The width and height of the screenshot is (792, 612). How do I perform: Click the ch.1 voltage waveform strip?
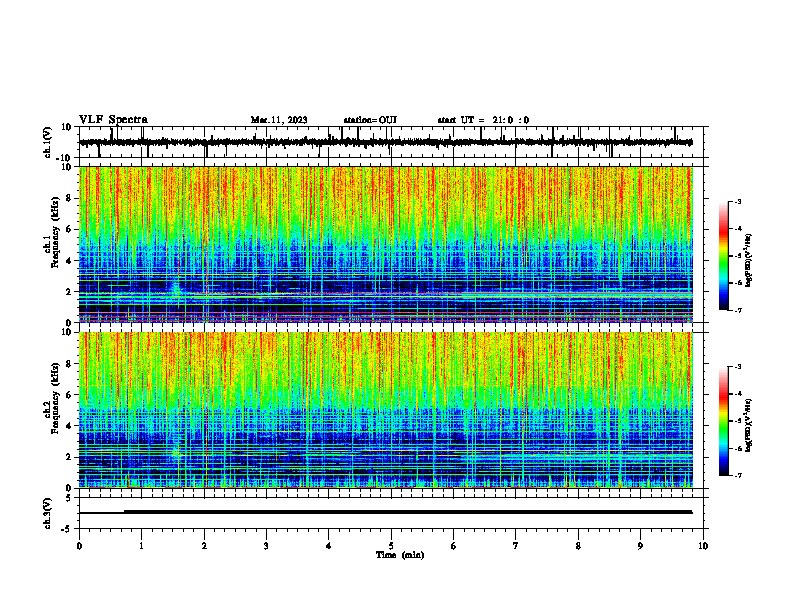click(x=391, y=142)
